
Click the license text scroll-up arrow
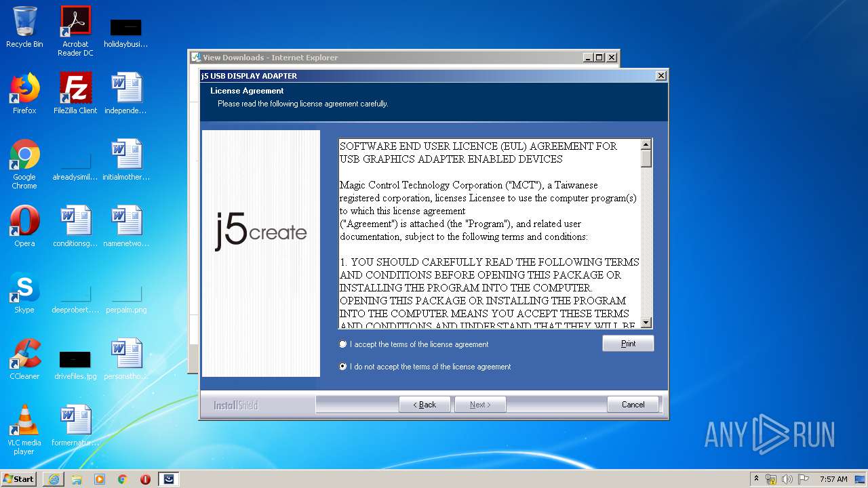646,144
